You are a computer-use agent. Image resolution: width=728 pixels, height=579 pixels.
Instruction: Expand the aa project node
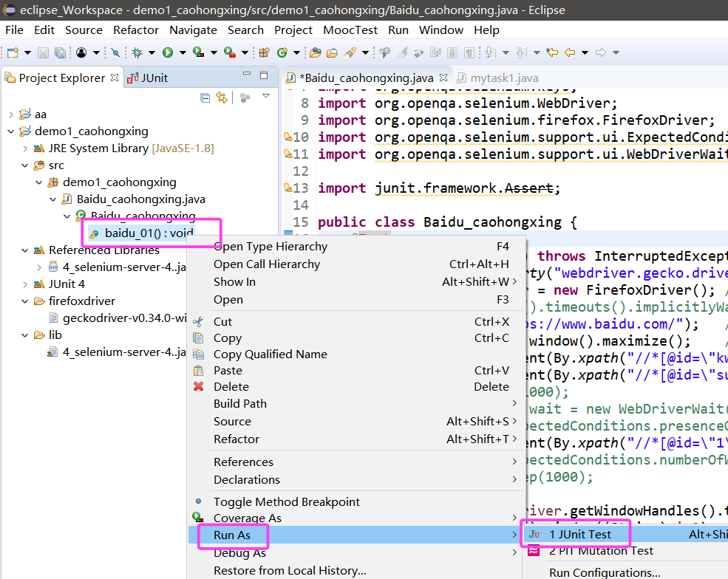pyautogui.click(x=11, y=114)
